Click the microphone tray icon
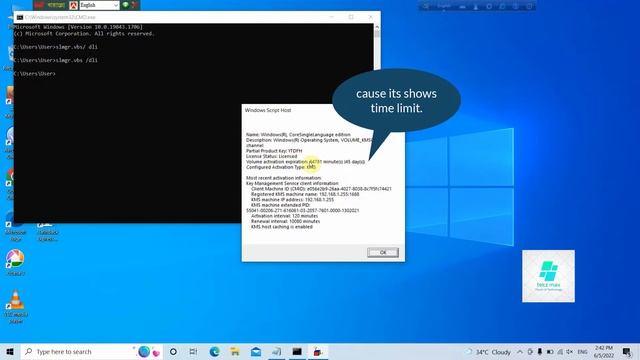 540,352
